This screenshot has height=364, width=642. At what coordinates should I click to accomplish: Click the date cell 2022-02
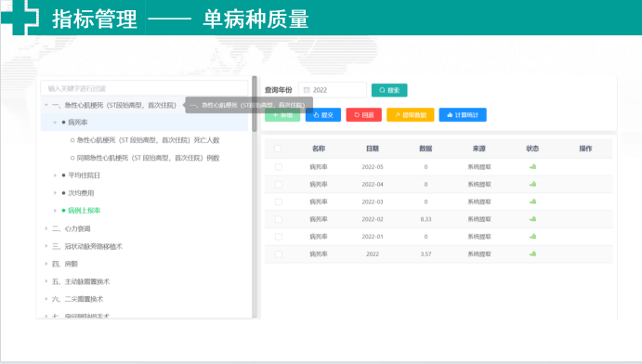[373, 219]
